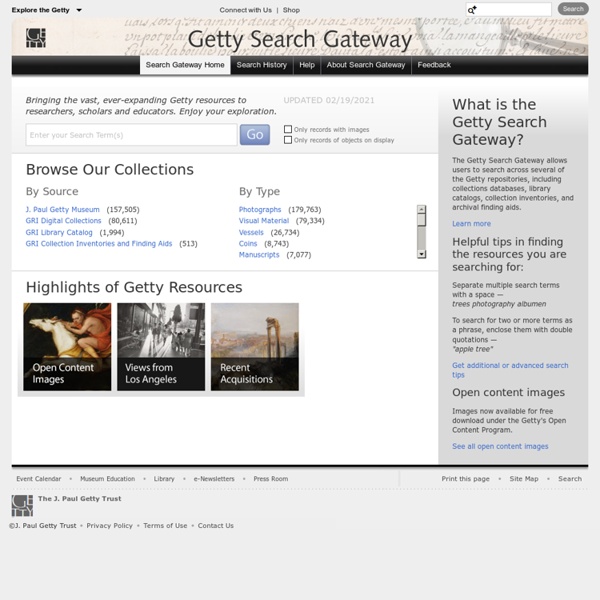Browse J. Paul Getty Museum source
The width and height of the screenshot is (600, 600).
pyautogui.click(x=62, y=210)
